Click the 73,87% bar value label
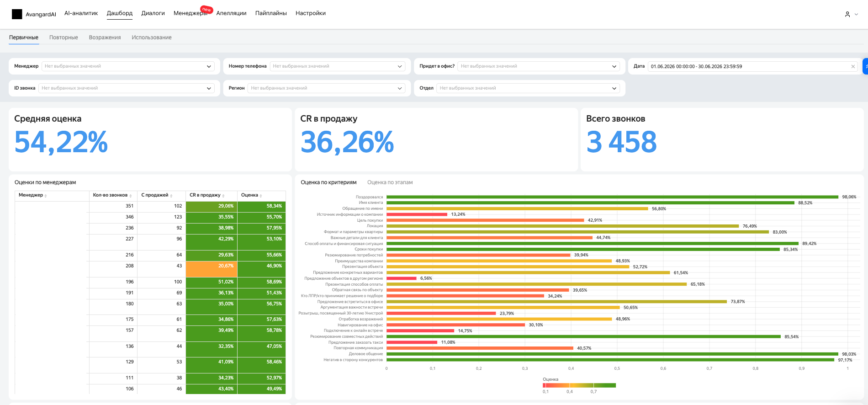The width and height of the screenshot is (868, 405). tap(738, 302)
